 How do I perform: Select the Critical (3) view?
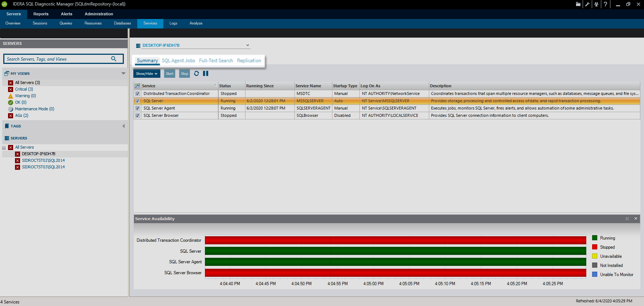coord(24,89)
